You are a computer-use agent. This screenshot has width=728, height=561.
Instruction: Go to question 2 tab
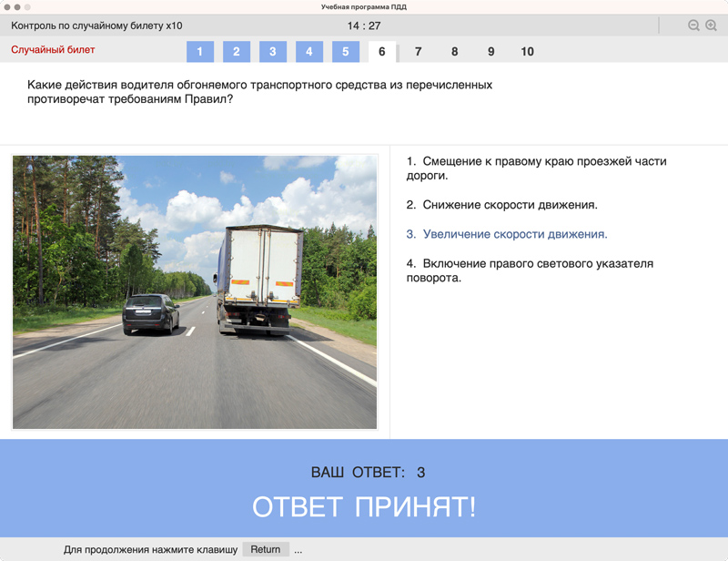[237, 52]
